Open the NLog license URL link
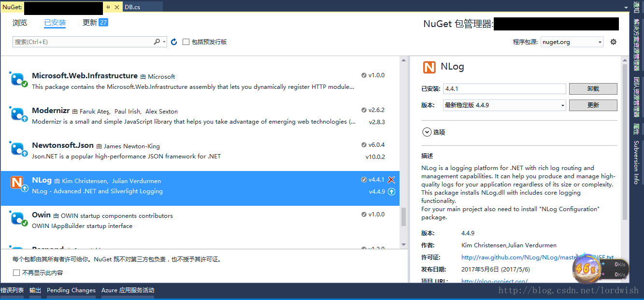This screenshot has height=300, width=644. coord(537,257)
